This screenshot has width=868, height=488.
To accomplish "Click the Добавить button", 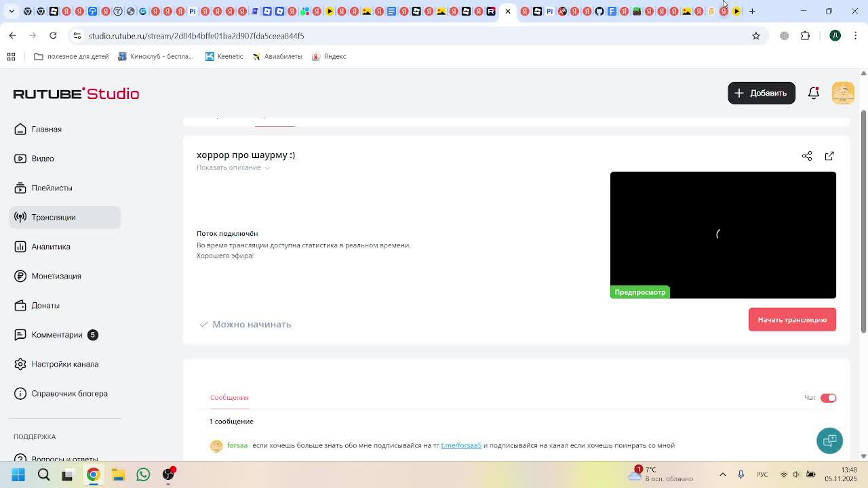I will (x=761, y=93).
